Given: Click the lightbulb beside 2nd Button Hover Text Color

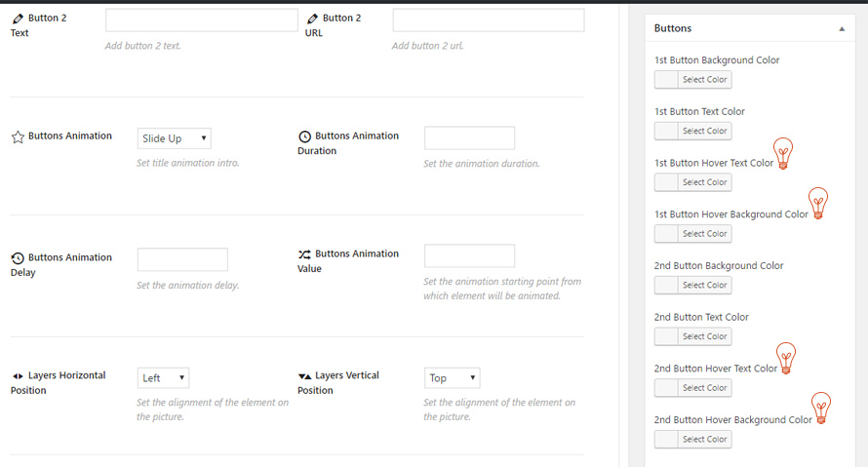Looking at the screenshot, I should click(x=785, y=358).
